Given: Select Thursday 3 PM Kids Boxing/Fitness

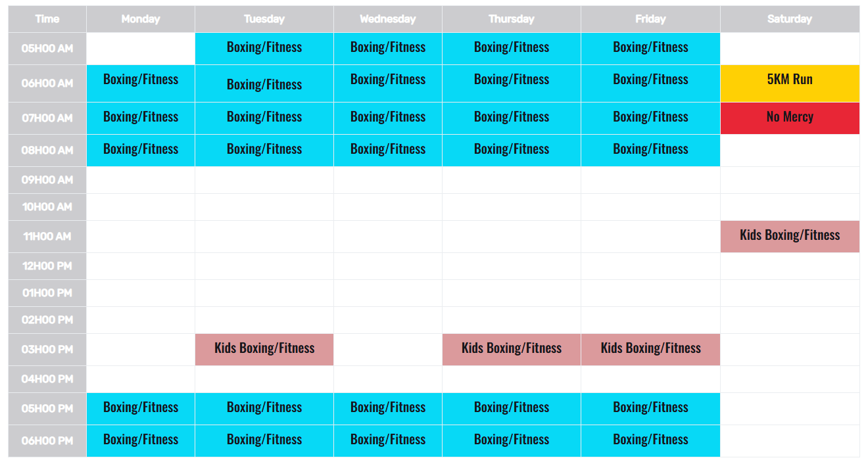Looking at the screenshot, I should [x=512, y=348].
